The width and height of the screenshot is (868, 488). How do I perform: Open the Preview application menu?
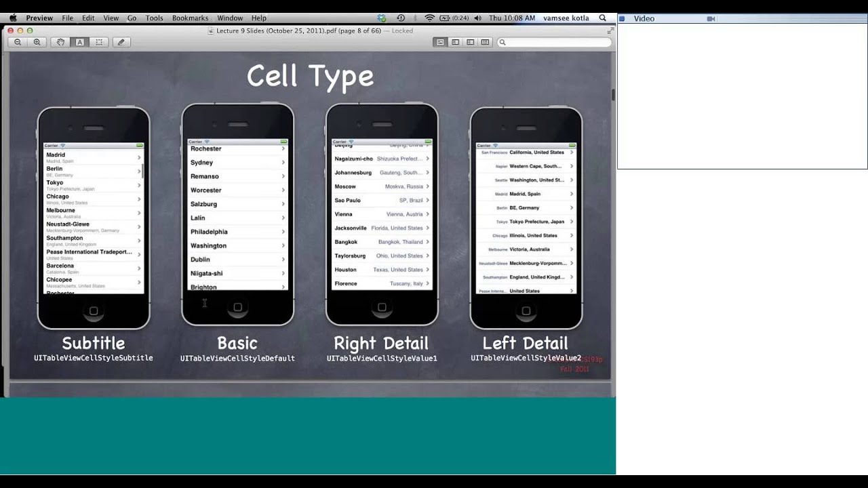39,18
